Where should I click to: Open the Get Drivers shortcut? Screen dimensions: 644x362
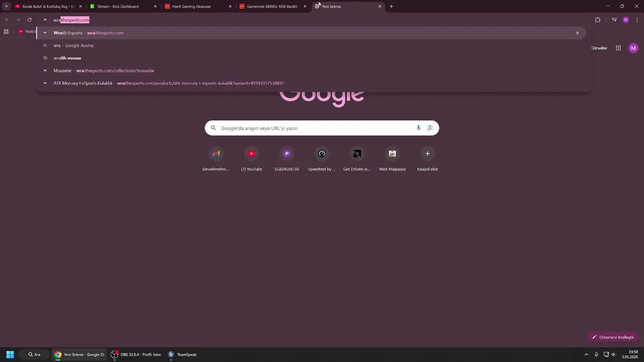[357, 159]
